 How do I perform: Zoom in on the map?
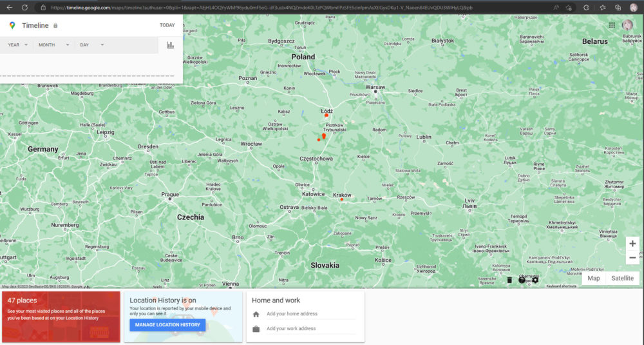click(632, 243)
